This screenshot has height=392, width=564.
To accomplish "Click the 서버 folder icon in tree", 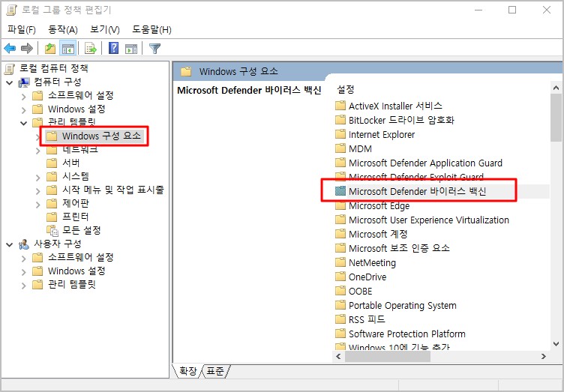I will [x=52, y=163].
